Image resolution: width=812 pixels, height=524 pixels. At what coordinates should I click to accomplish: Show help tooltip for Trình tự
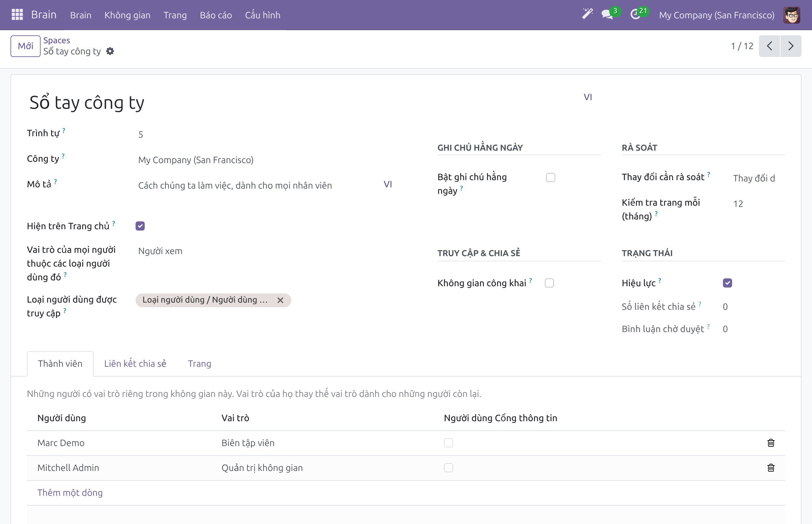point(64,130)
